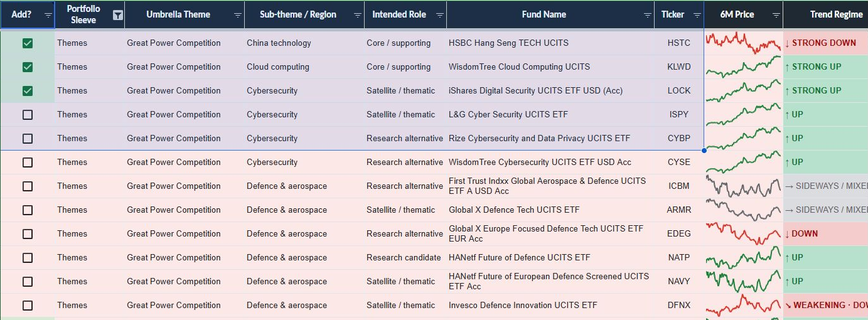Click the blue selection fill handle dot
The image size is (868, 320).
coord(704,151)
